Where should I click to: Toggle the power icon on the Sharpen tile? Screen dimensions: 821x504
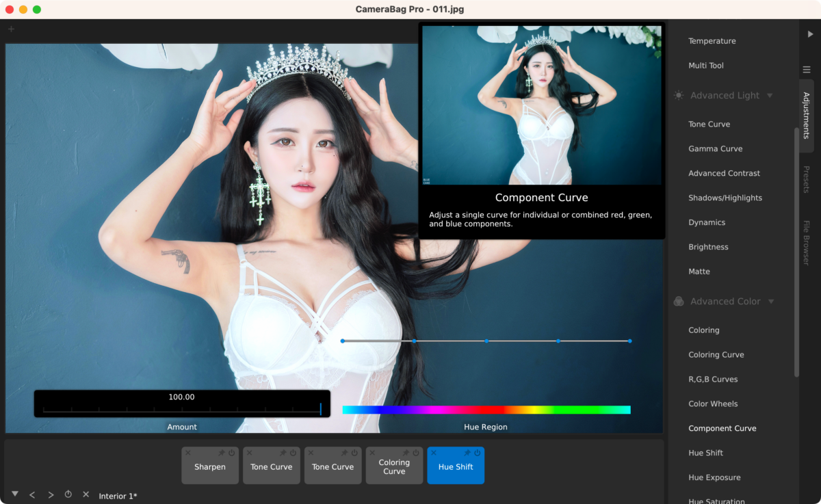pyautogui.click(x=231, y=453)
